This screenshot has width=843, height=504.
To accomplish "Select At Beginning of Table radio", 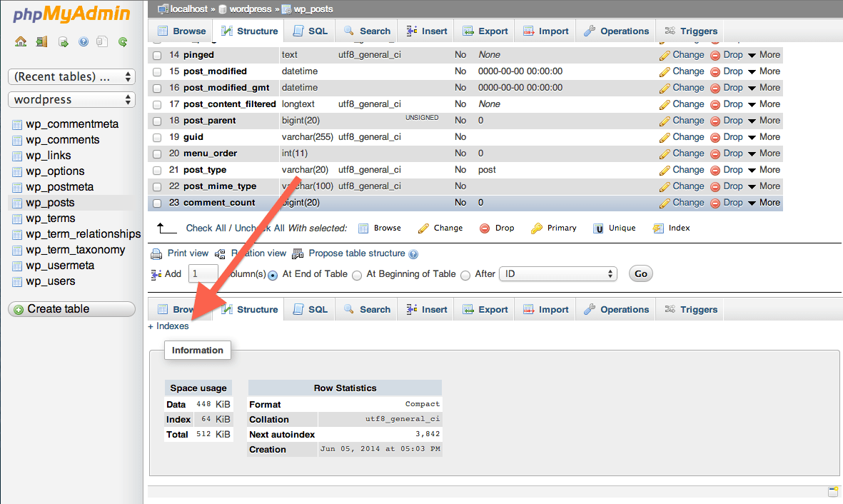I will pos(357,276).
